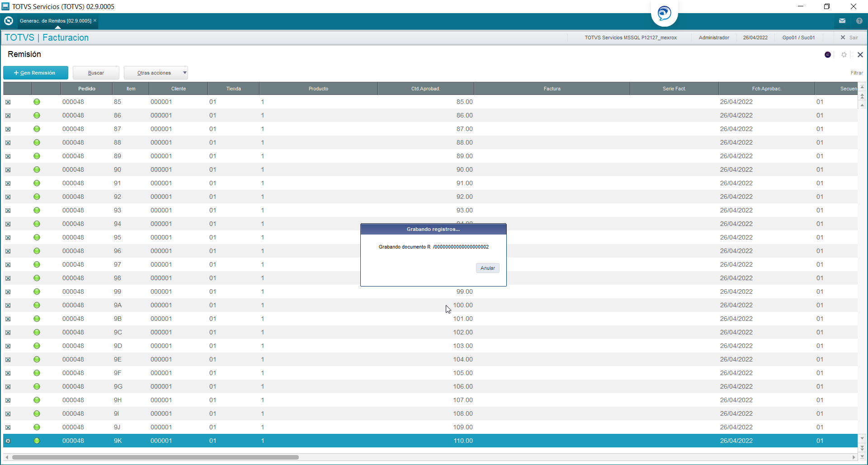Image resolution: width=868 pixels, height=465 pixels.
Task: Click the Tienda column header
Action: click(x=234, y=89)
